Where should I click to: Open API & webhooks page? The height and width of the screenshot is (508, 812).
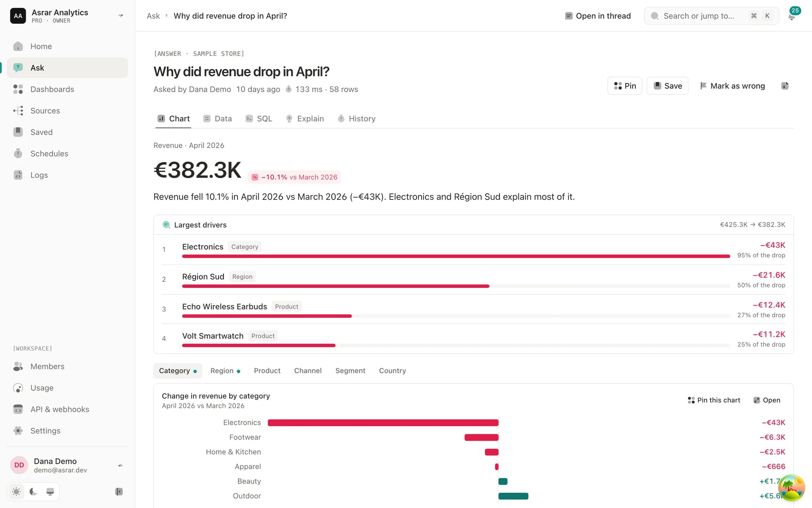click(67, 409)
